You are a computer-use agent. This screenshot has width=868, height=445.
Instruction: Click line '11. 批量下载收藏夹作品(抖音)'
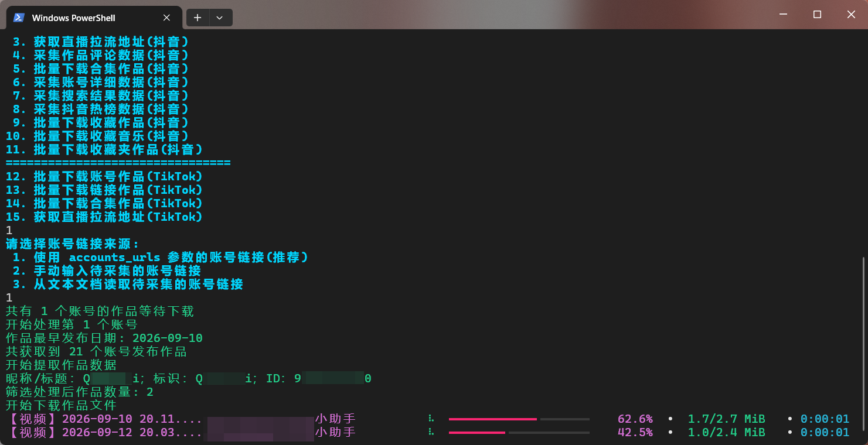tap(104, 149)
